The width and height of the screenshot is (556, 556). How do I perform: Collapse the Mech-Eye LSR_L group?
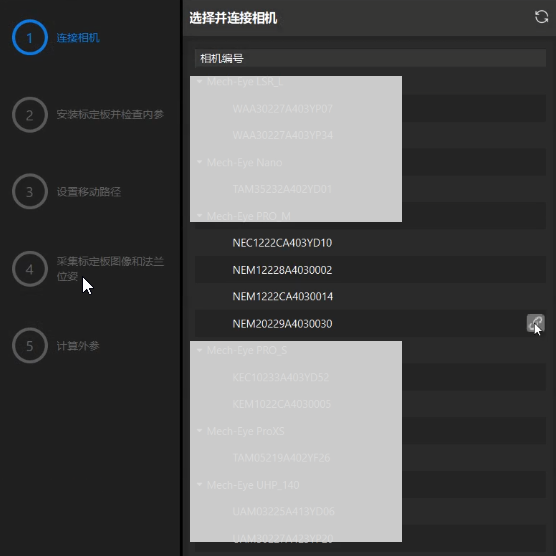tap(200, 82)
